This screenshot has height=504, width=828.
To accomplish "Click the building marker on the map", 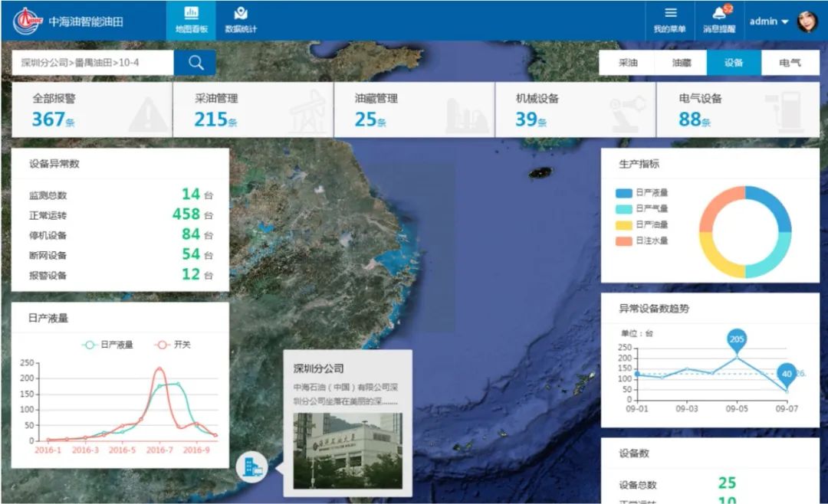I will 251,466.
